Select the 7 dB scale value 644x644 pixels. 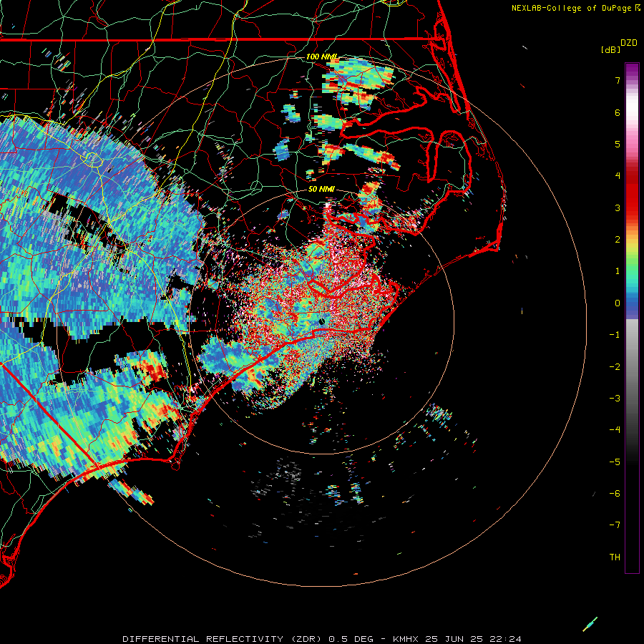(618, 80)
